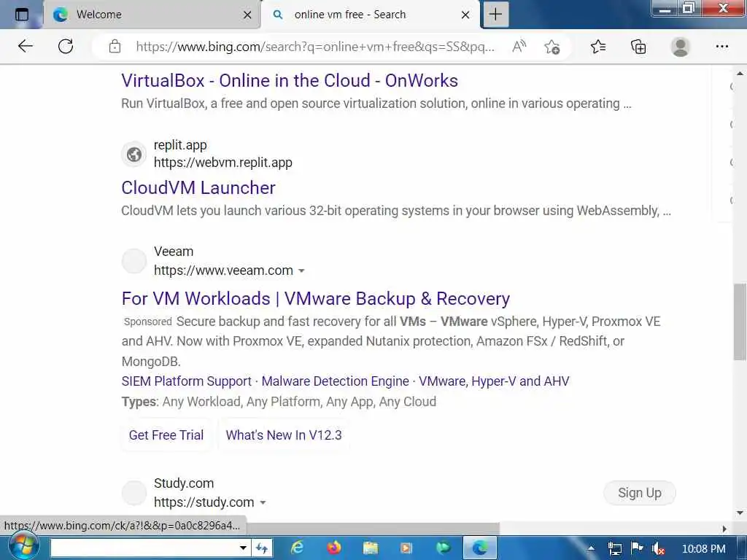This screenshot has width=747, height=560.
Task: Open the Favorites list
Action: click(x=598, y=46)
